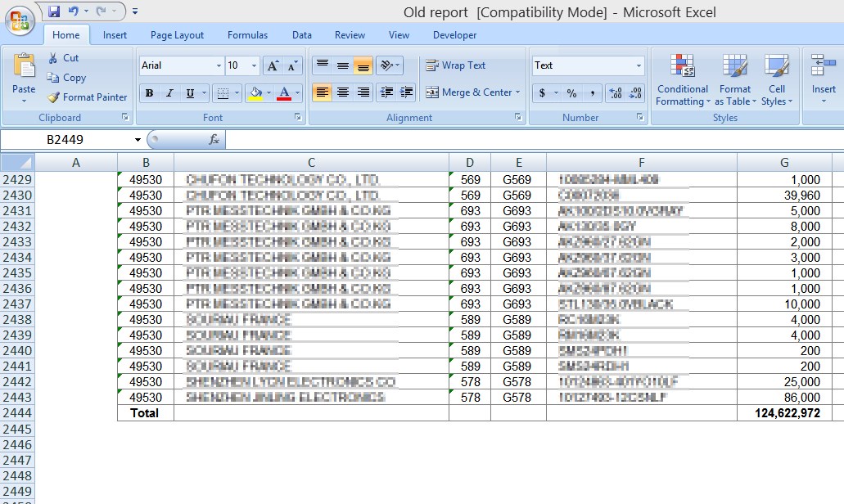The width and height of the screenshot is (844, 504).
Task: Switch to the Data tab
Action: click(x=302, y=35)
